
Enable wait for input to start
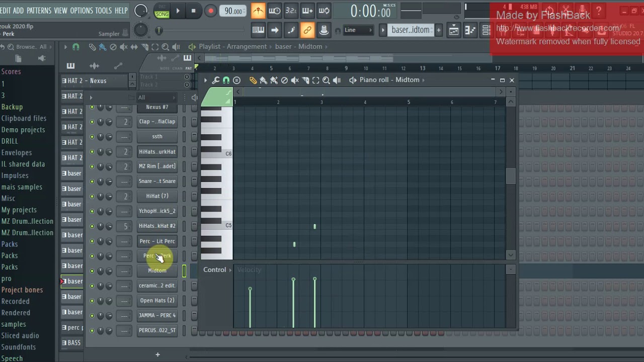coord(275,10)
